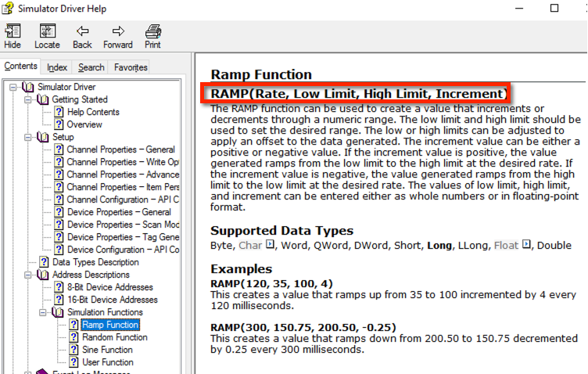Collapse the Getting Started tree node
The image size is (588, 374).
point(27,99)
